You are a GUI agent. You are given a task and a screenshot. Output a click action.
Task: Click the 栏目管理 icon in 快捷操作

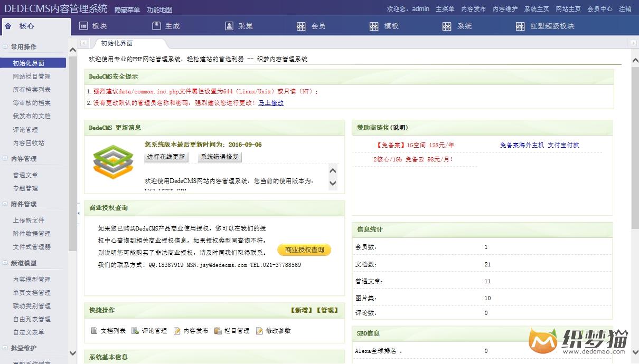[x=218, y=331]
